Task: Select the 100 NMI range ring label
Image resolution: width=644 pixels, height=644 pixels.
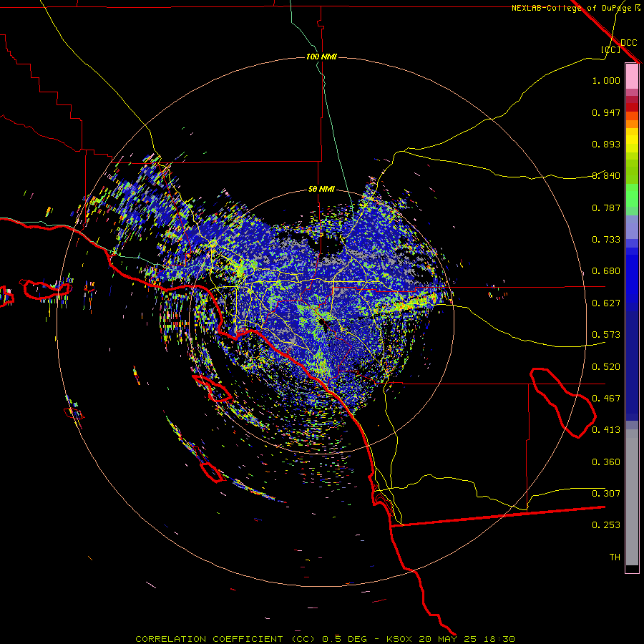Action: coord(321,57)
